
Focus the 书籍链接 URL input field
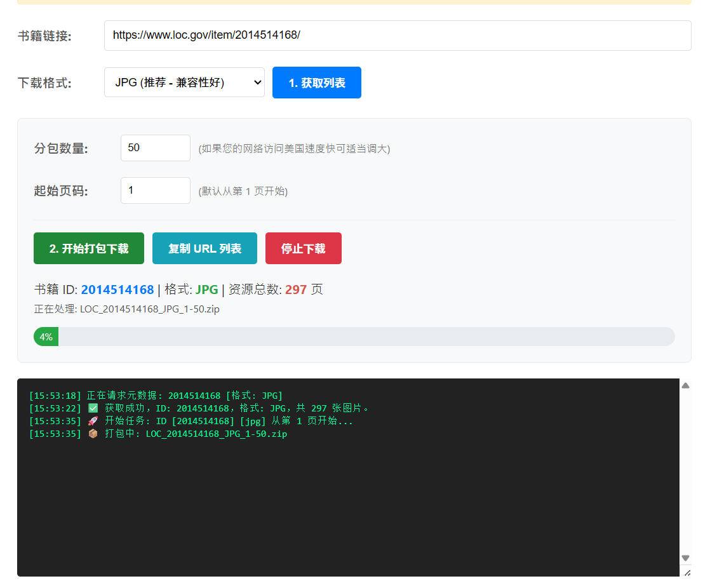pyautogui.click(x=397, y=36)
